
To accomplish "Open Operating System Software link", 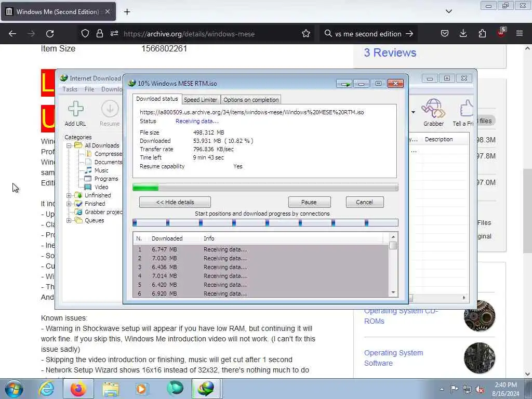I will [394, 358].
